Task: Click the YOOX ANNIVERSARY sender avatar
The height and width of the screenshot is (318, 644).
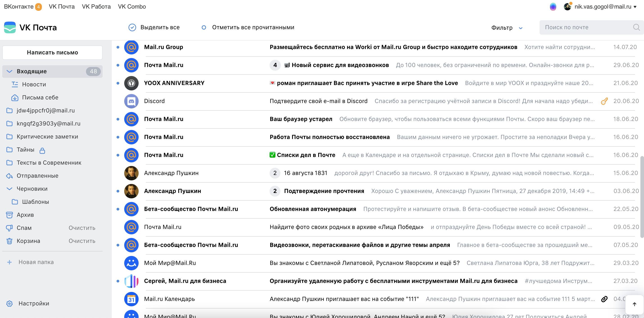Action: [131, 83]
